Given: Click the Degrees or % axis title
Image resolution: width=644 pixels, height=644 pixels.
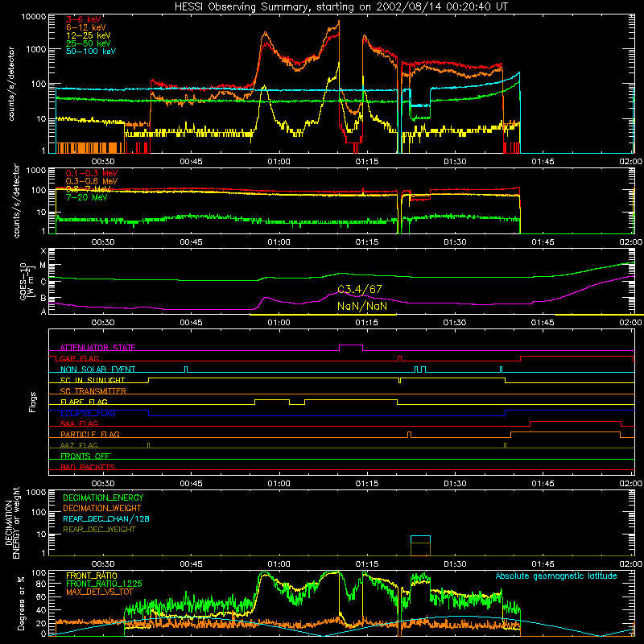Looking at the screenshot, I should point(21,604).
